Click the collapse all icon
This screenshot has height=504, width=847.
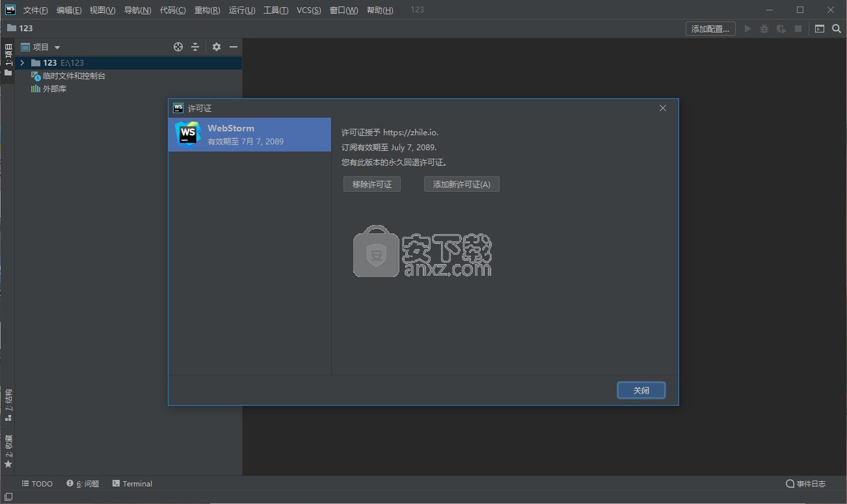[x=195, y=47]
